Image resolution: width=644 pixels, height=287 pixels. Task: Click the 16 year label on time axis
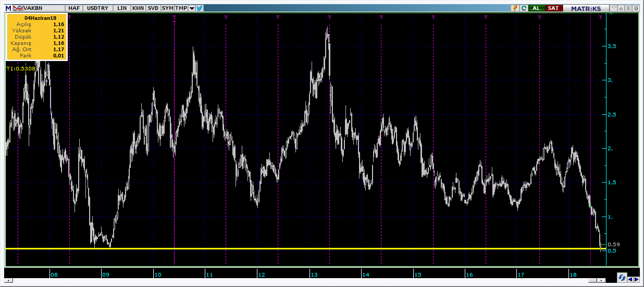click(x=469, y=274)
